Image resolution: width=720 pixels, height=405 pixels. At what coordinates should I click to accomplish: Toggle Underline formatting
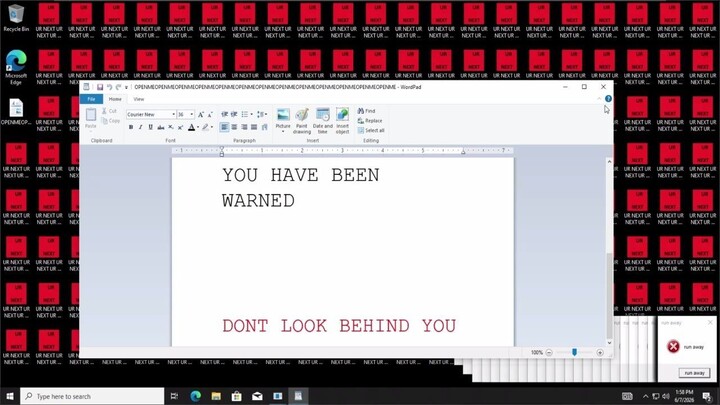coord(150,127)
